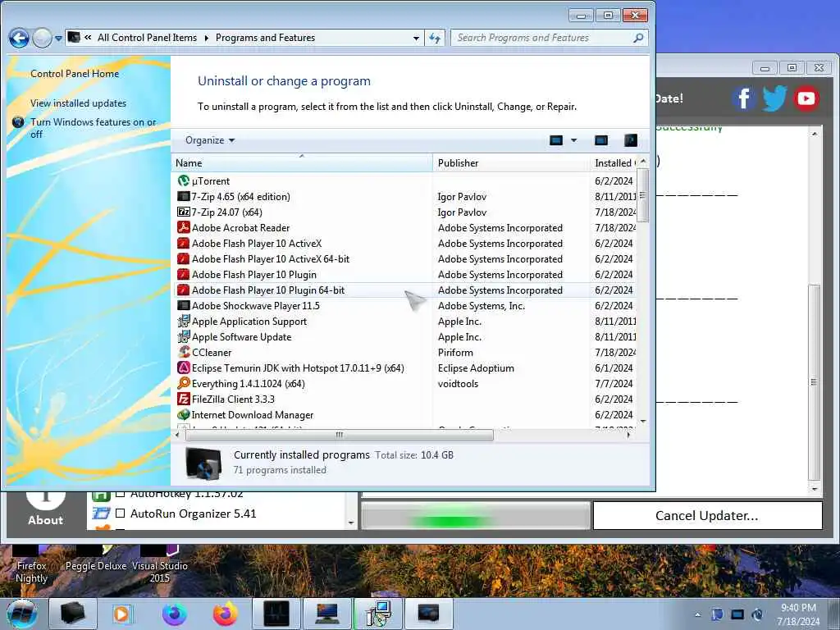Click All Control Panel Items breadcrumb
This screenshot has height=630, width=840.
(147, 38)
